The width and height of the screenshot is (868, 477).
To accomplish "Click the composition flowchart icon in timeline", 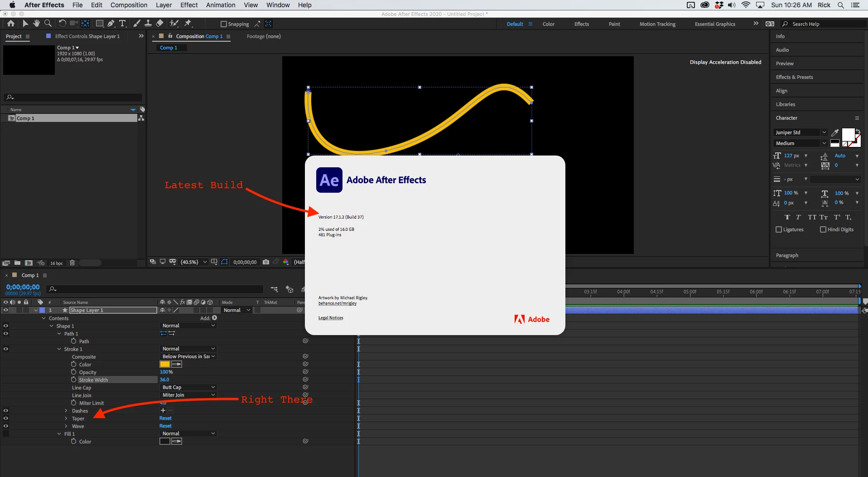I will 274,289.
